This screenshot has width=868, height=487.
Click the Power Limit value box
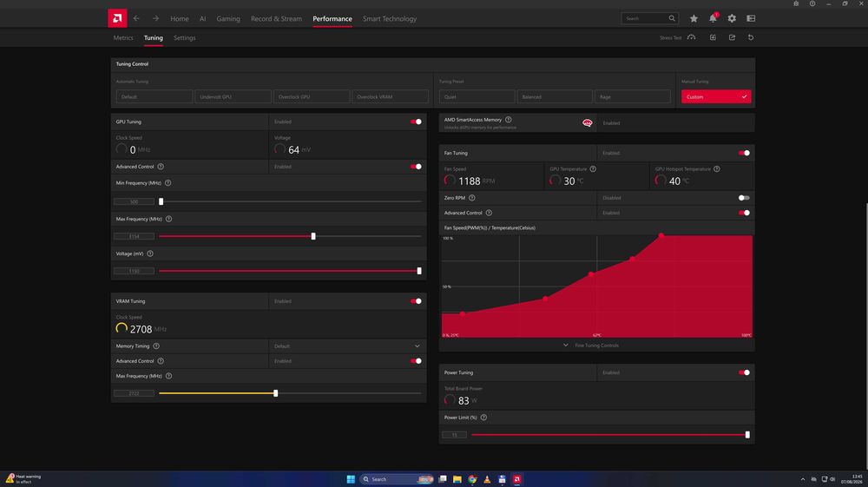point(455,435)
